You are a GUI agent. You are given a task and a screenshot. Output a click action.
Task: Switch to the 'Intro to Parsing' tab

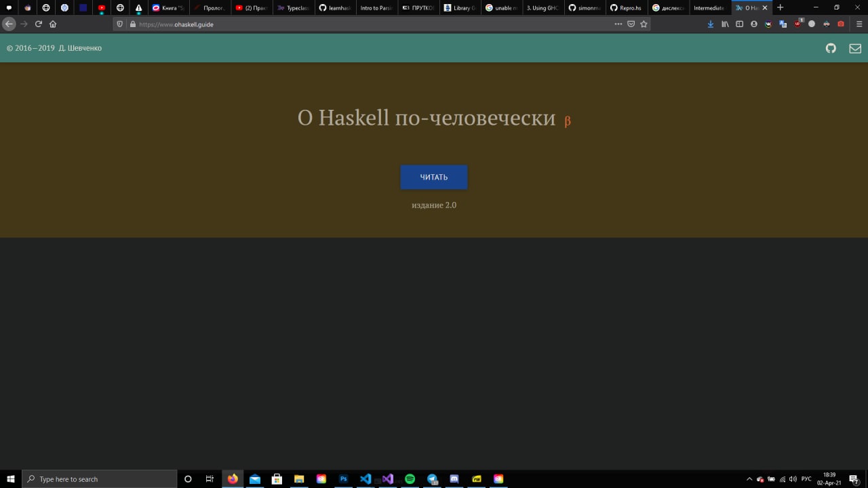[376, 7]
